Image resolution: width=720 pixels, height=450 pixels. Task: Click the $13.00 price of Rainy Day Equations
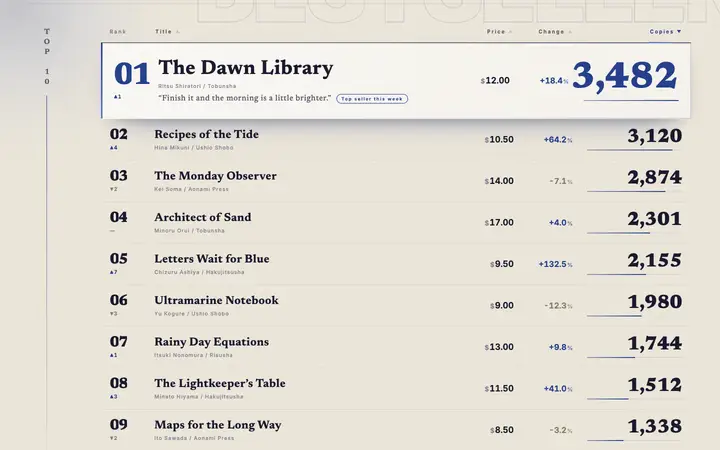[x=499, y=347]
